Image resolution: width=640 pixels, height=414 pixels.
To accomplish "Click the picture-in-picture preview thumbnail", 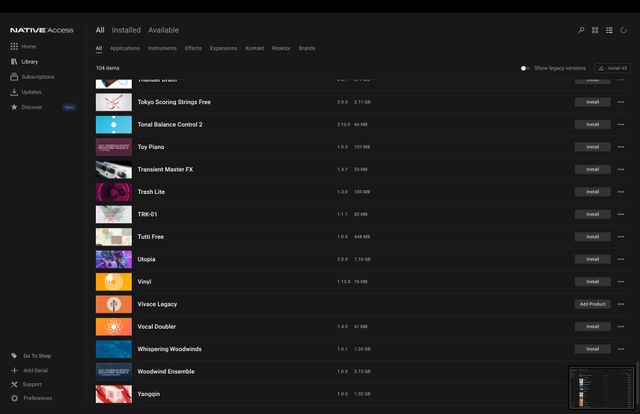I will (602, 387).
